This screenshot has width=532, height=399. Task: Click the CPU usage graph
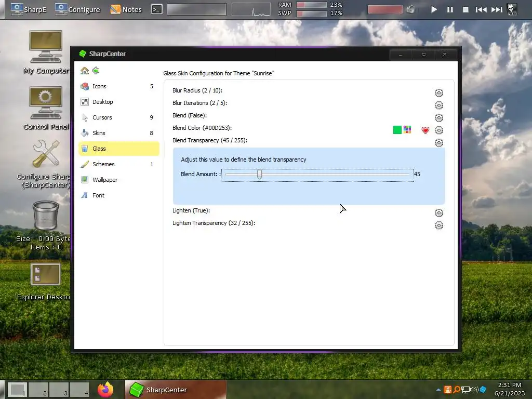tap(251, 9)
